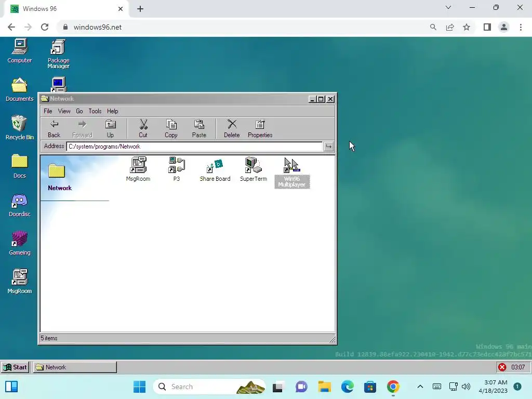
Task: Open the SuperTerm program icon
Action: [x=254, y=169]
